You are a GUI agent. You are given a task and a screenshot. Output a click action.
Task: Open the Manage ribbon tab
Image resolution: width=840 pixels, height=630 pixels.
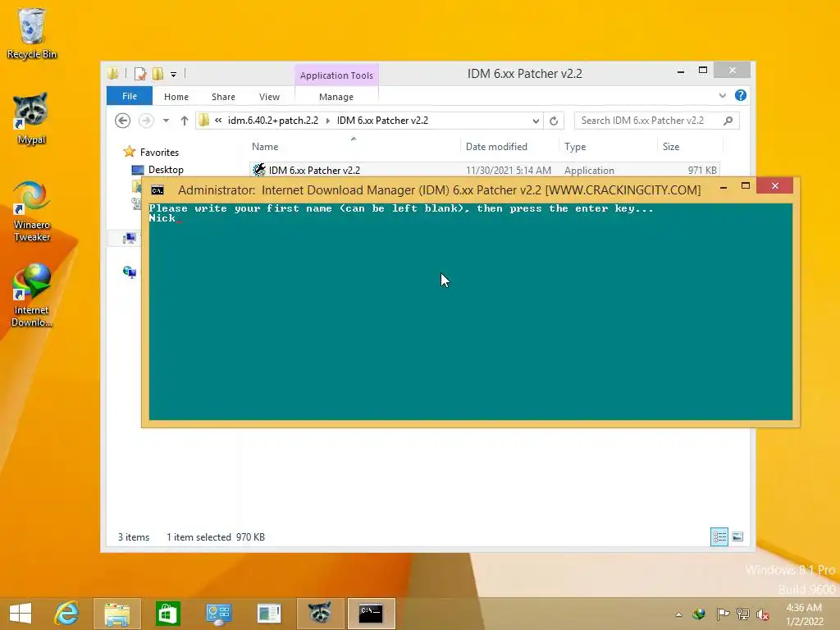336,97
